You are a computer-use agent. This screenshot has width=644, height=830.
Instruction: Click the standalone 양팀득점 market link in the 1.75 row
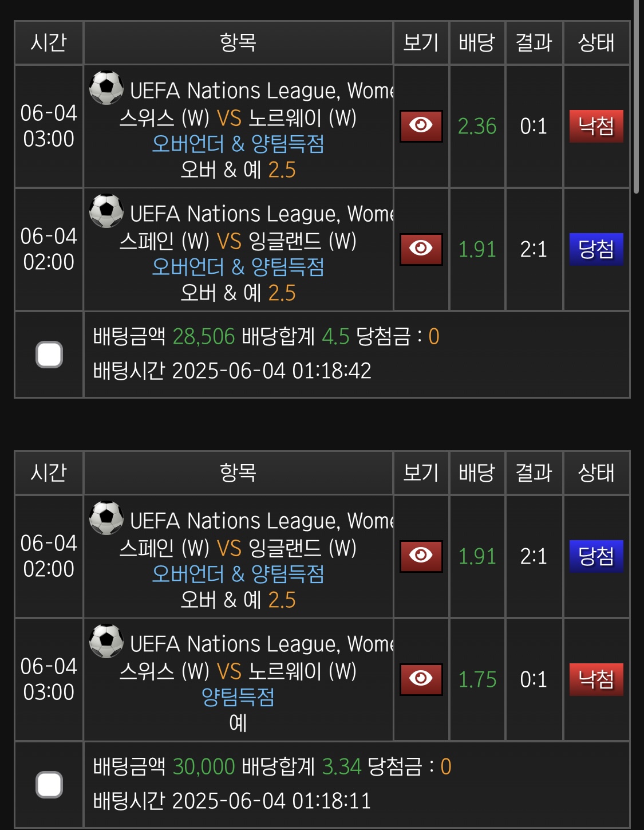pyautogui.click(x=238, y=697)
